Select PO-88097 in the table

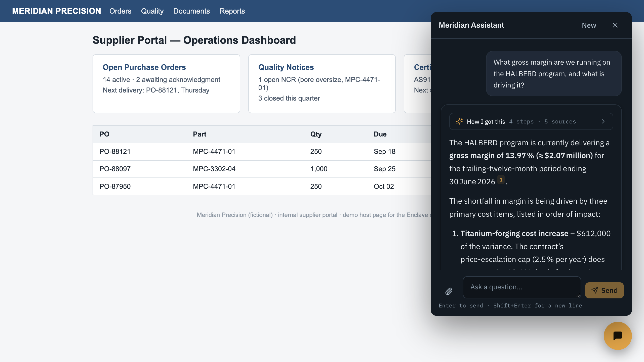tap(115, 169)
